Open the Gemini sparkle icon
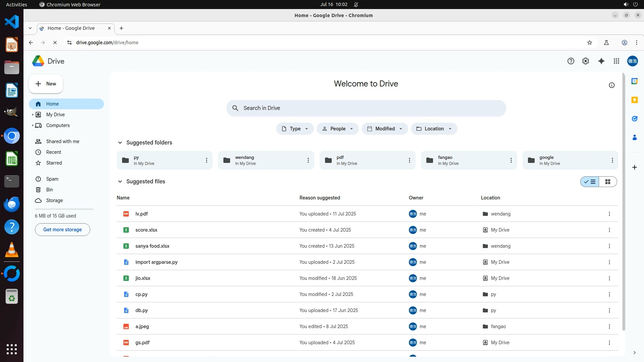The image size is (644, 362). (601, 61)
